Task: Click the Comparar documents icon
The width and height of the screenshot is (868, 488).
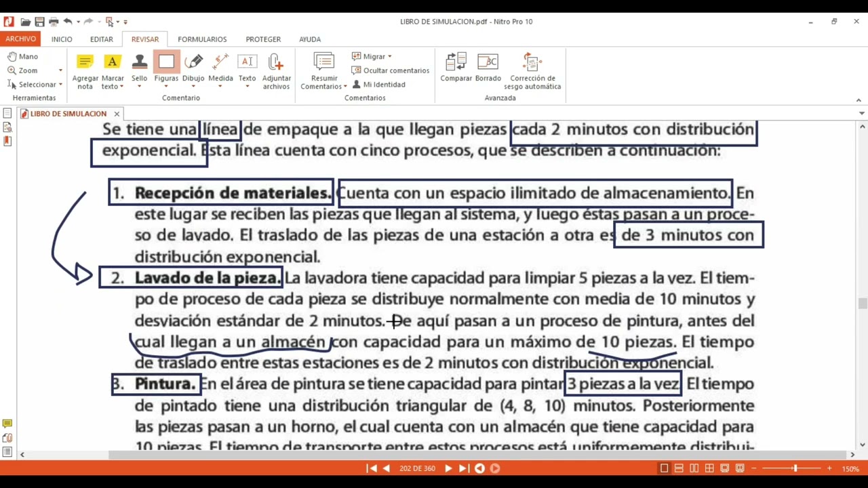Action: 456,68
